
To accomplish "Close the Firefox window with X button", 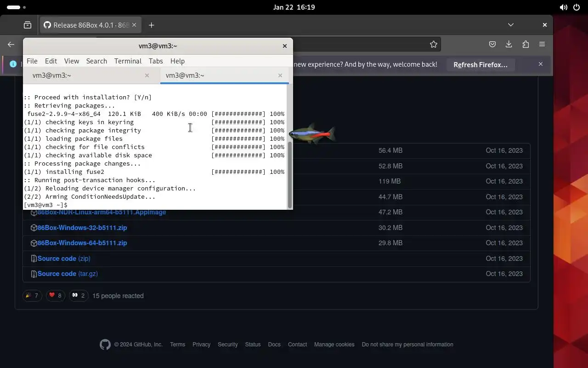I will tap(545, 25).
